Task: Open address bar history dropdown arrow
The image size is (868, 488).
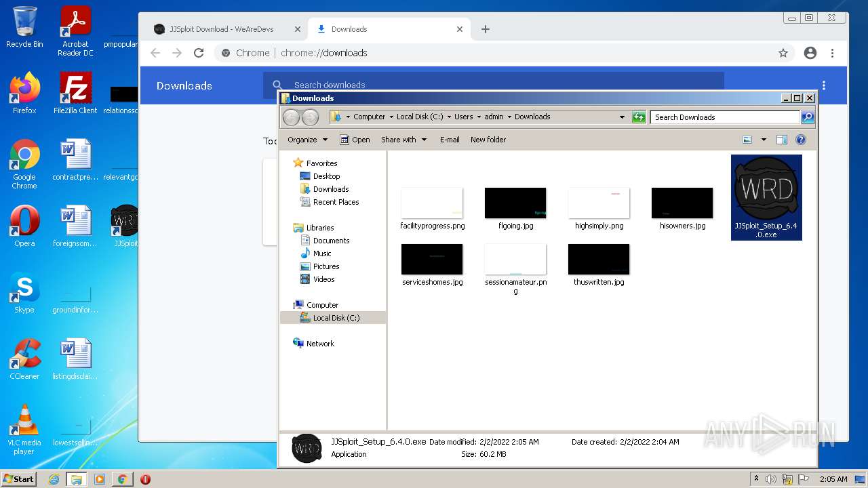Action: point(622,117)
